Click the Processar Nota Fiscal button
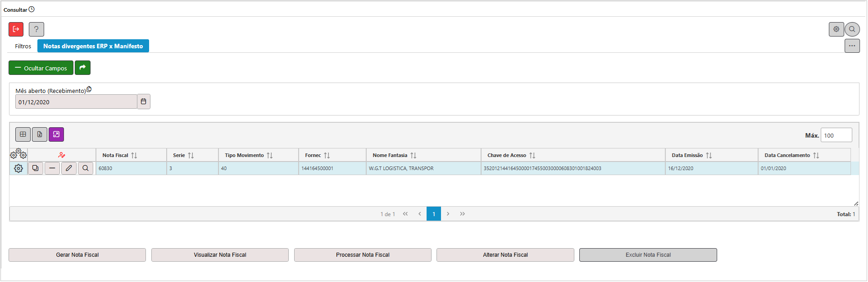The image size is (868, 282). pos(363,255)
